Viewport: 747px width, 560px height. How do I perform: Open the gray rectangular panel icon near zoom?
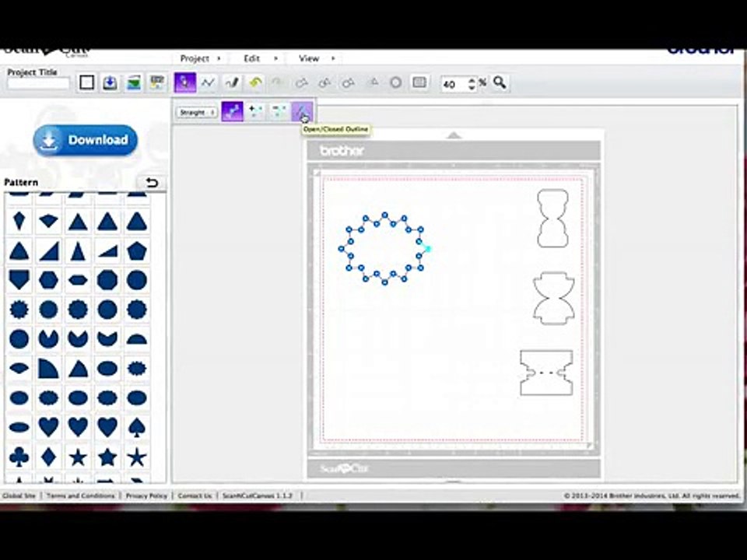coord(419,82)
